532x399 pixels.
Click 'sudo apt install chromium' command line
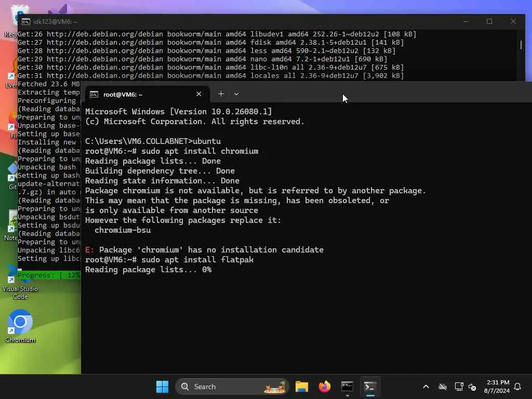tap(171, 151)
